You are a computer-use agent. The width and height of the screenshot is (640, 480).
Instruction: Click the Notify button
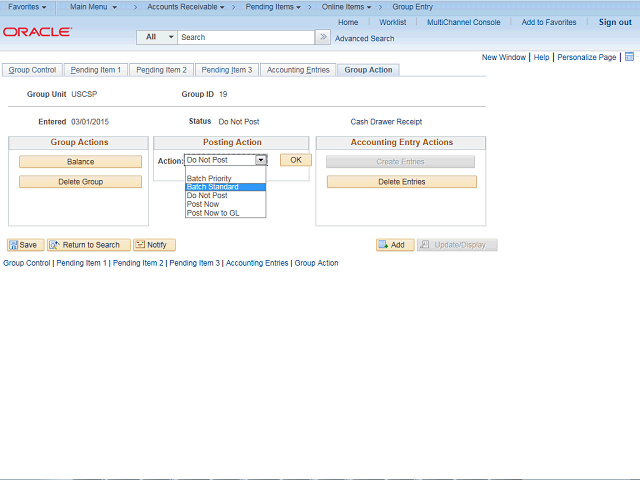click(154, 245)
